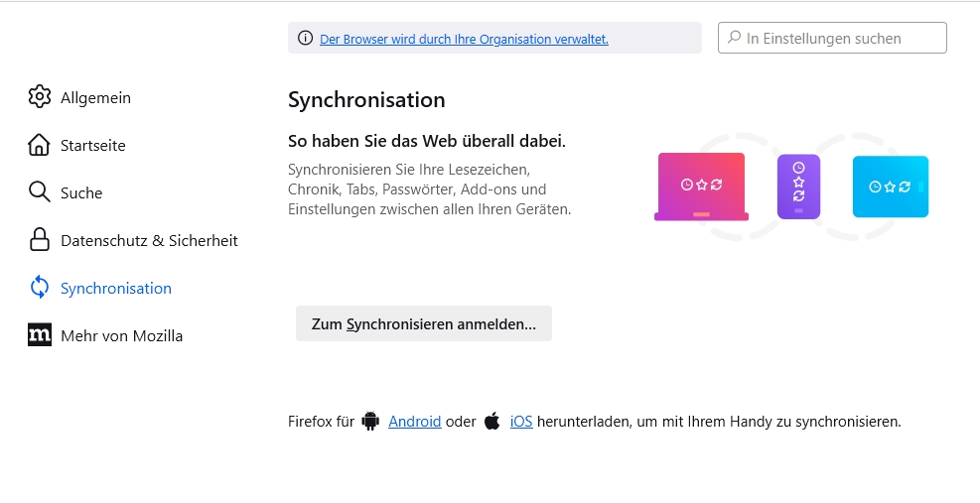980x503 pixels.
Task: Open the Allgemein settings category
Action: click(95, 97)
